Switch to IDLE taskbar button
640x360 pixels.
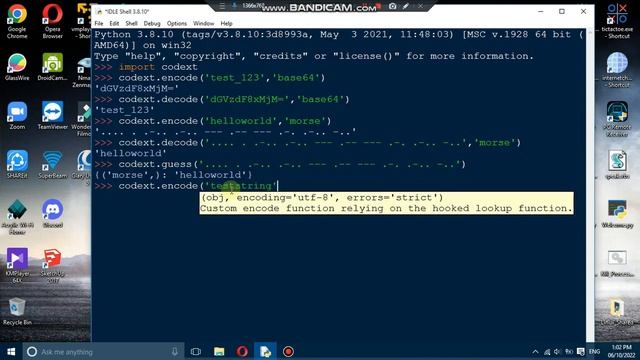click(265, 351)
